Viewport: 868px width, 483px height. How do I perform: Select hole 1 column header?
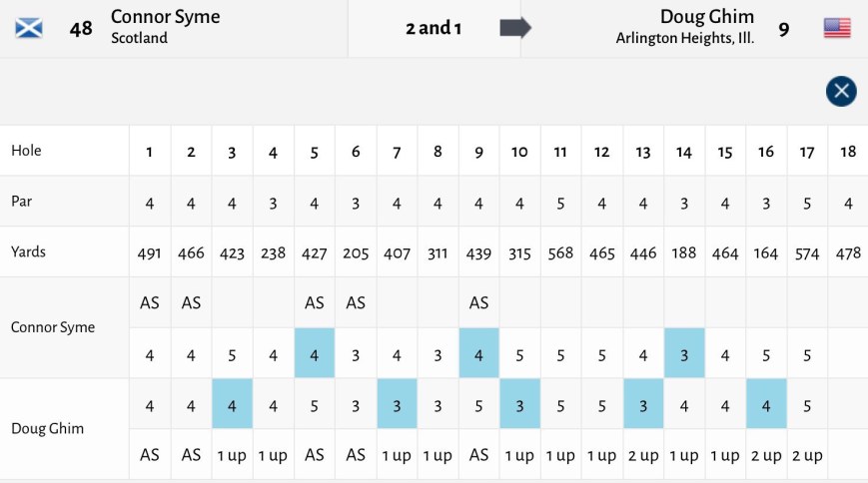tap(150, 152)
